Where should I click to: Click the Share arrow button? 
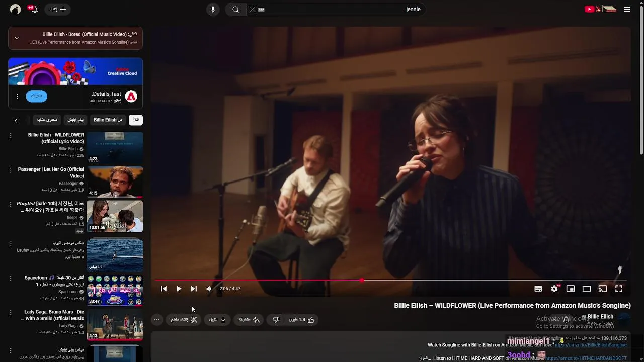(249, 320)
